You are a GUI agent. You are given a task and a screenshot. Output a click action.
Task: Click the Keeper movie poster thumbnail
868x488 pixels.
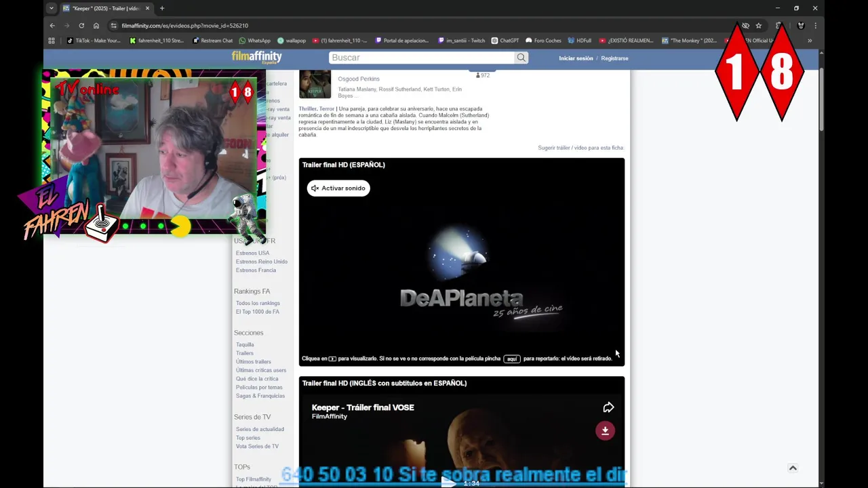315,85
